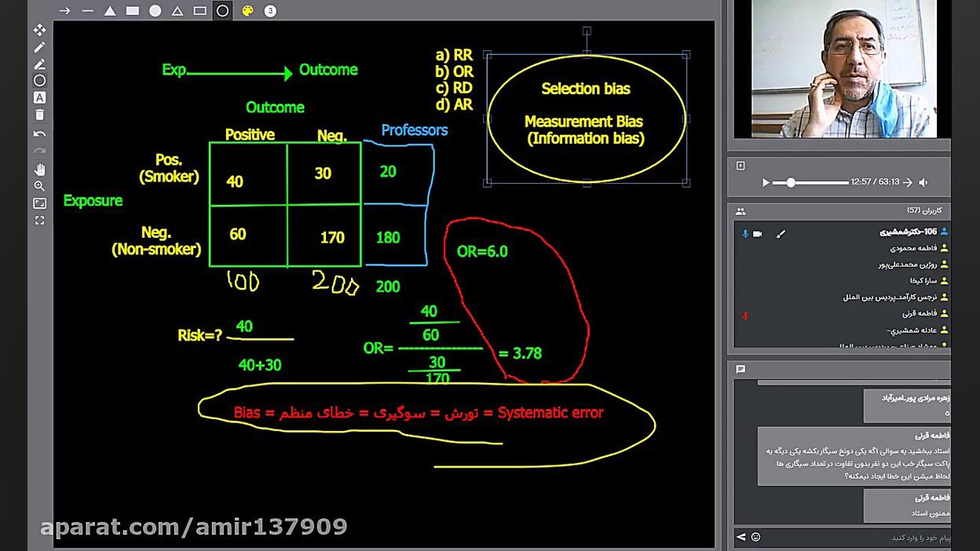This screenshot has height=551, width=980.
Task: Click the presenter's camera icon
Action: (x=758, y=233)
